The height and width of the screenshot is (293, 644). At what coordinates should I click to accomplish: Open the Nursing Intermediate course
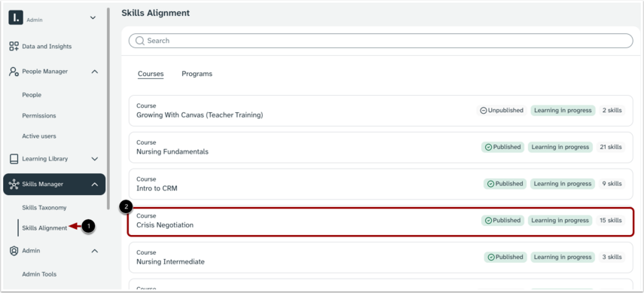(x=380, y=258)
